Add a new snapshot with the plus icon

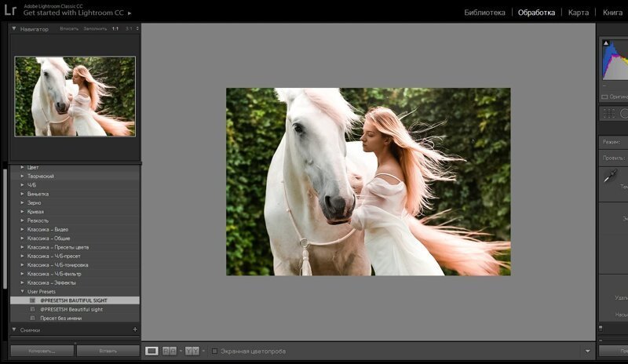pyautogui.click(x=135, y=329)
